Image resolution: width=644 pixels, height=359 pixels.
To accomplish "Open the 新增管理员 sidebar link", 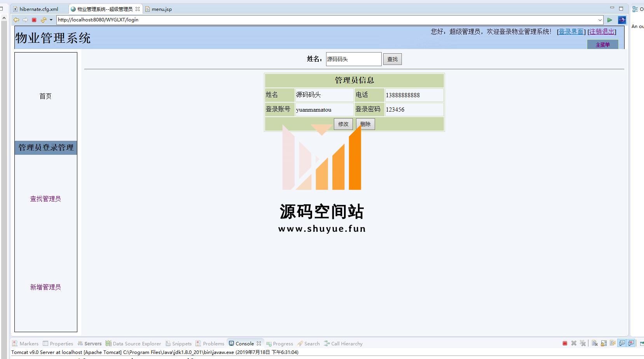I will click(x=45, y=287).
